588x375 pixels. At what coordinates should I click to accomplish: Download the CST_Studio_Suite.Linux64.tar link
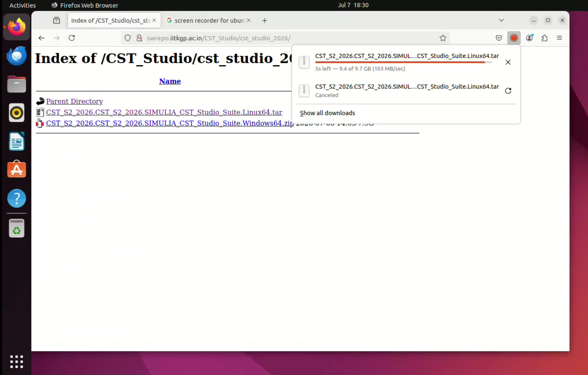point(164,112)
